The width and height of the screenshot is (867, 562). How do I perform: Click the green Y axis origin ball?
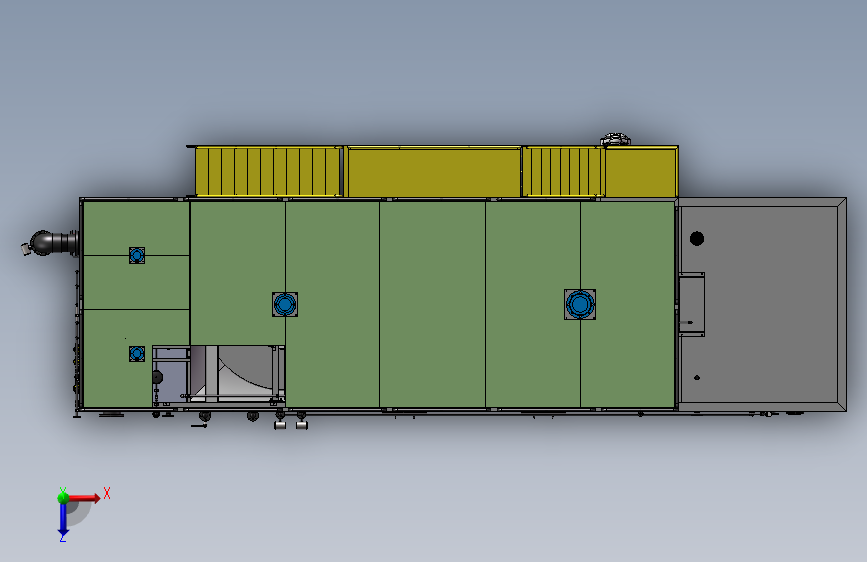63,497
